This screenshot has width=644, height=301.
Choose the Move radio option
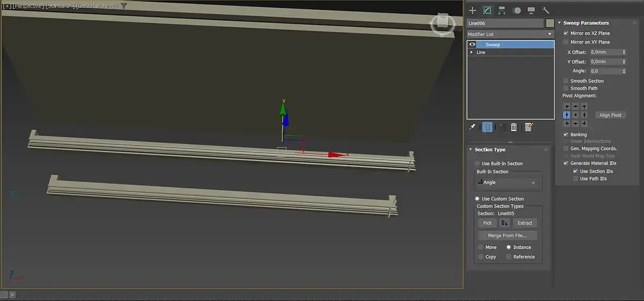point(481,247)
